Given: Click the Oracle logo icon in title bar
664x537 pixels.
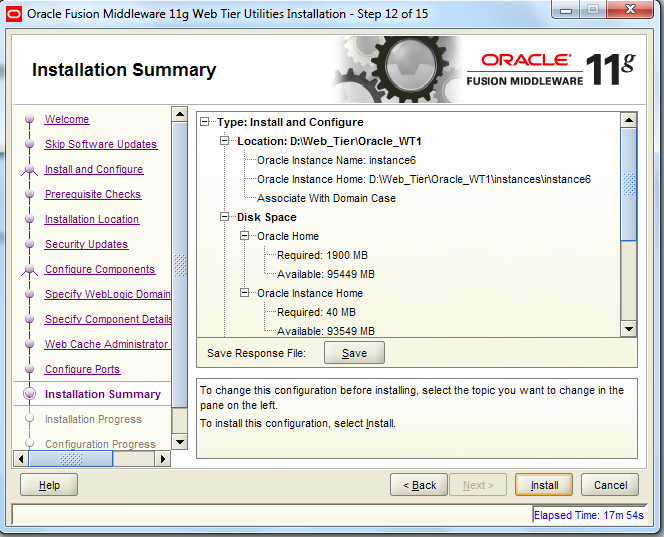Looking at the screenshot, I should (x=14, y=14).
